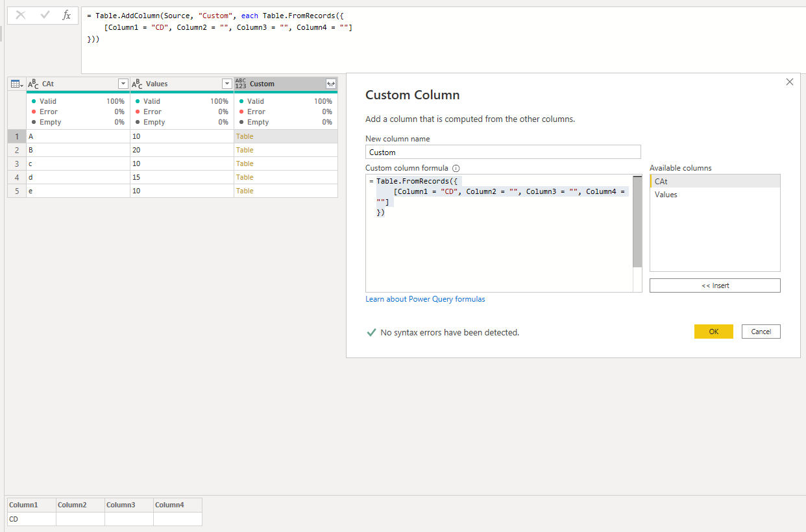The width and height of the screenshot is (806, 532).
Task: Open Values column filter dropdown
Action: tap(226, 84)
